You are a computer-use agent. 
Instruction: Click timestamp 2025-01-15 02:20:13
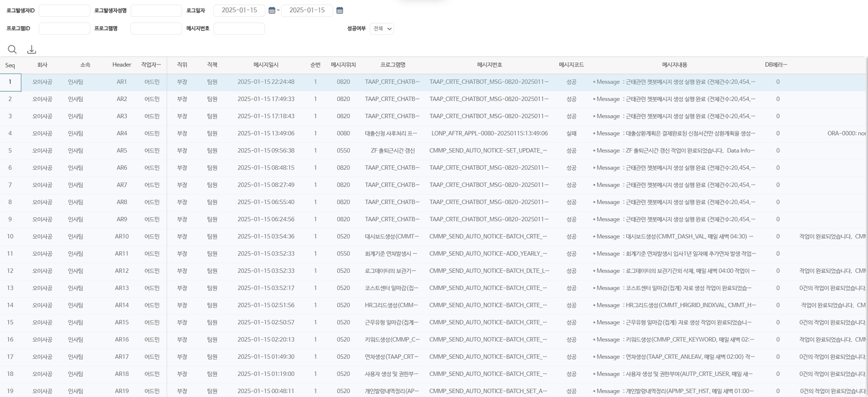(266, 340)
